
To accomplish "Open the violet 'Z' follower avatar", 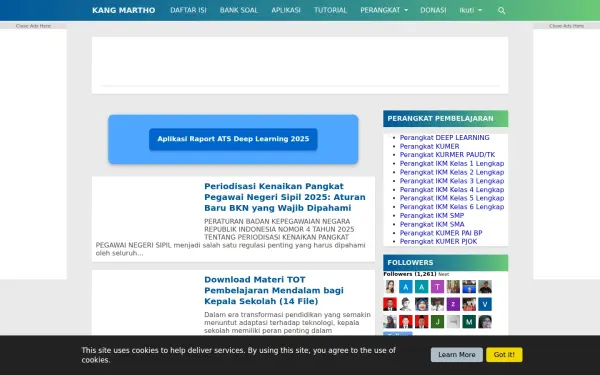I will tap(453, 304).
